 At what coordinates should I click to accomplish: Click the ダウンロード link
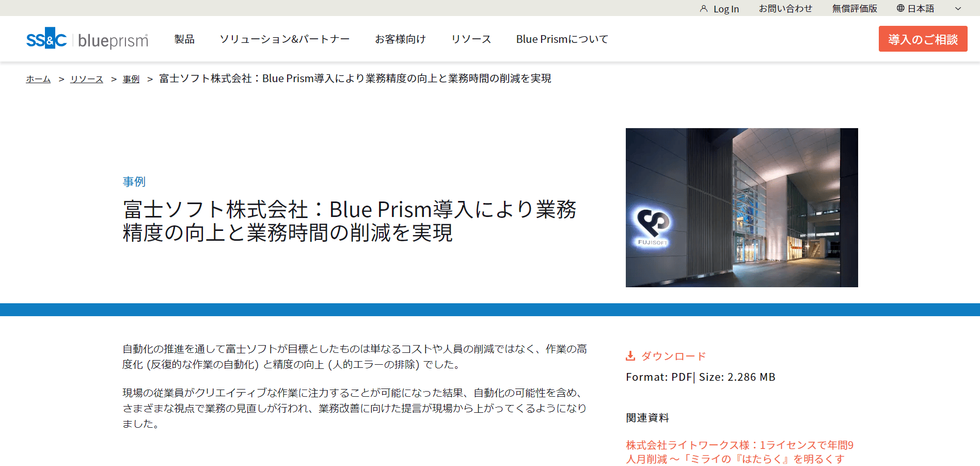click(673, 356)
